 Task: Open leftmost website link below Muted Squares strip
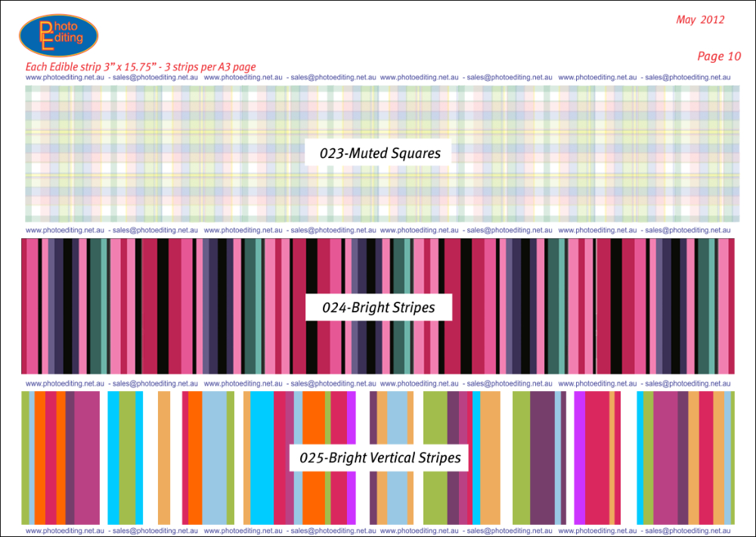pos(65,230)
